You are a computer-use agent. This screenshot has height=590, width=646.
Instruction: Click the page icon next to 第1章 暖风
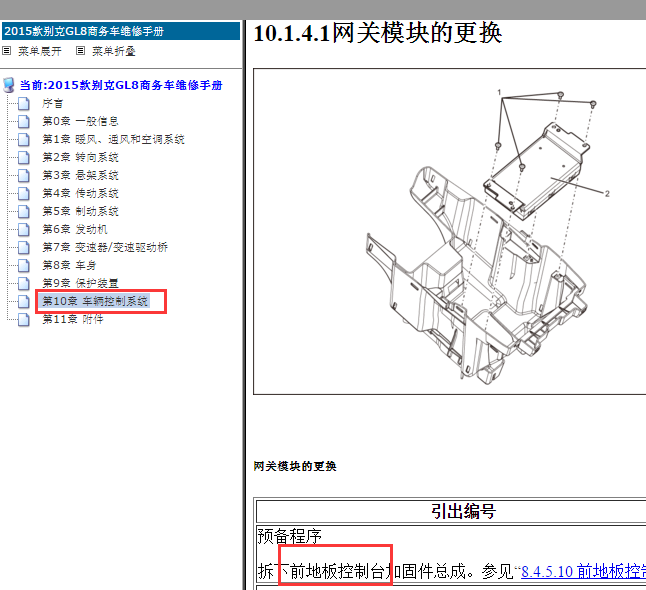24,139
